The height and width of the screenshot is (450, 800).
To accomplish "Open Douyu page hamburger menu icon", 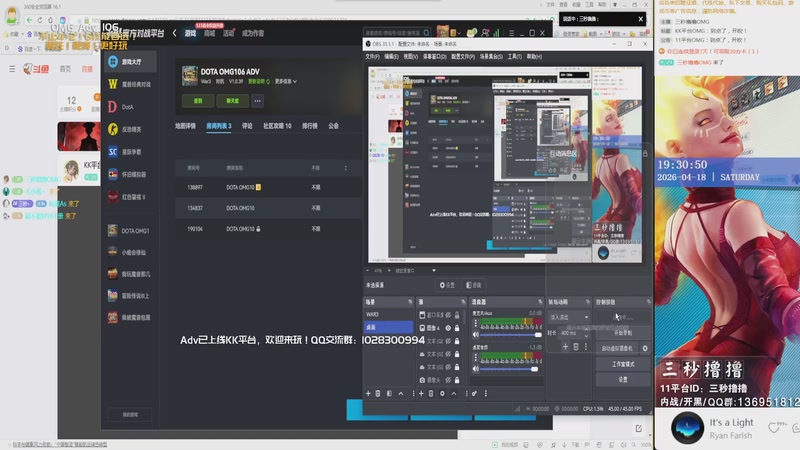I will [x=12, y=68].
